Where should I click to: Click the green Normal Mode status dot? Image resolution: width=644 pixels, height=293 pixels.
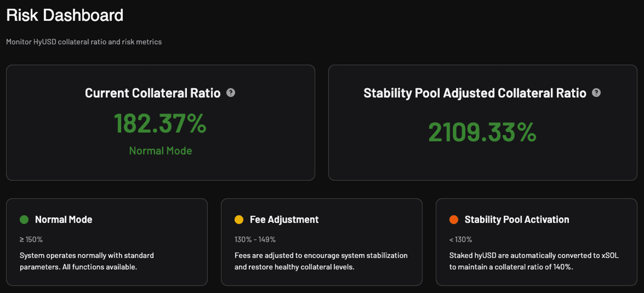click(x=24, y=219)
